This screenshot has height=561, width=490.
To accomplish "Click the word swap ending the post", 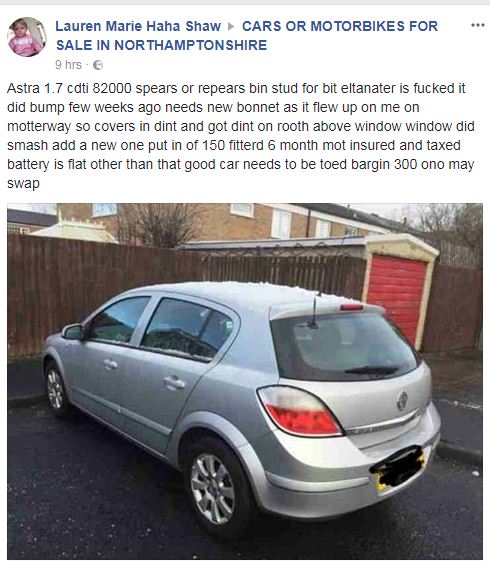I will pyautogui.click(x=23, y=184).
